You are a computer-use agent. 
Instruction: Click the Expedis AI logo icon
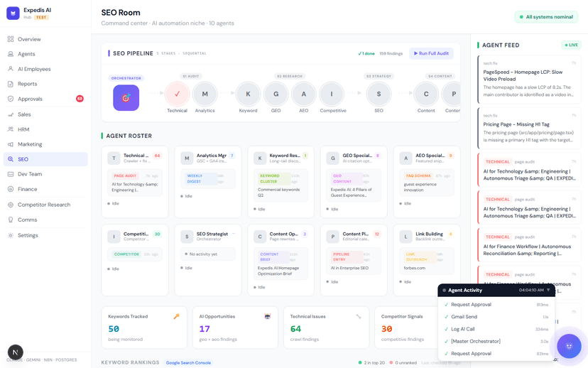click(x=13, y=13)
